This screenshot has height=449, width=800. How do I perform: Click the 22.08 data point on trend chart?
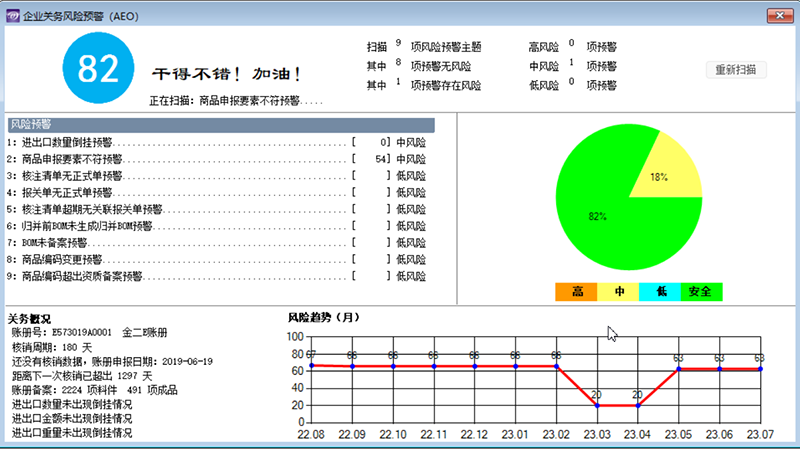[311, 365]
